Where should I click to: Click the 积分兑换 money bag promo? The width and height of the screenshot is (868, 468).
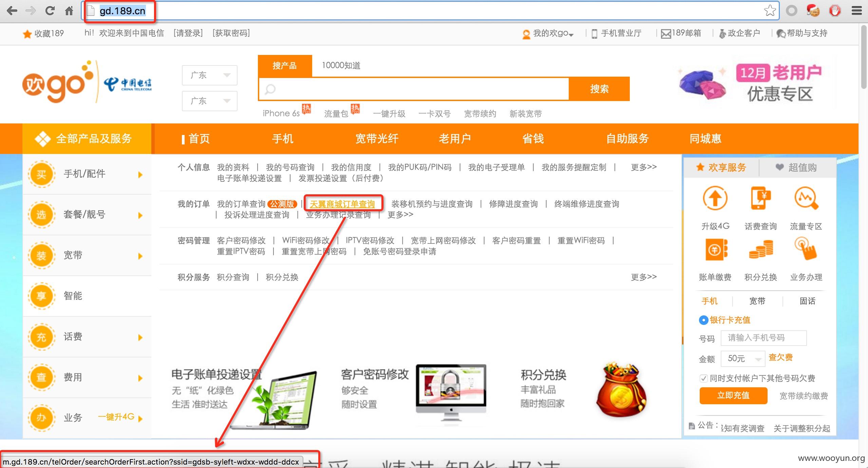coord(621,390)
